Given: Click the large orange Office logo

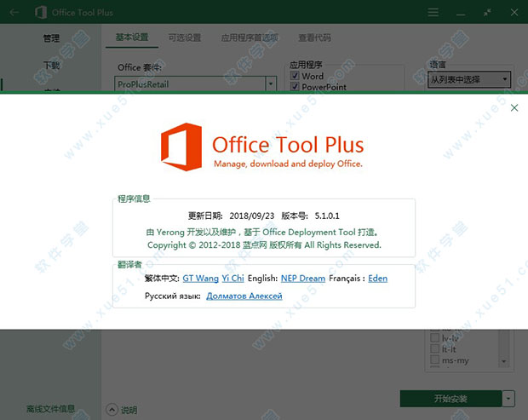Looking at the screenshot, I should click(181, 147).
